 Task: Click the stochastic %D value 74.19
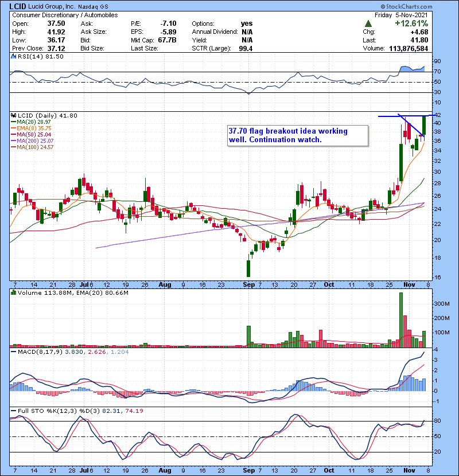tap(134, 411)
